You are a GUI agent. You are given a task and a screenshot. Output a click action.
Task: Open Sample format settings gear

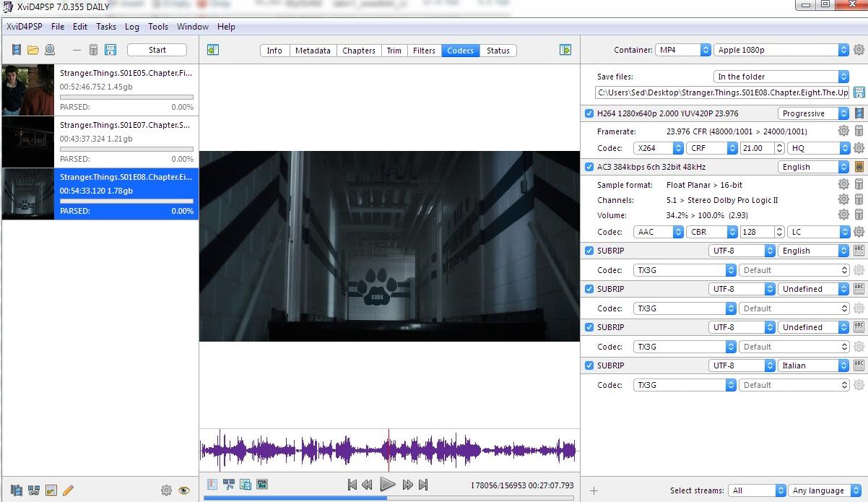[843, 185]
